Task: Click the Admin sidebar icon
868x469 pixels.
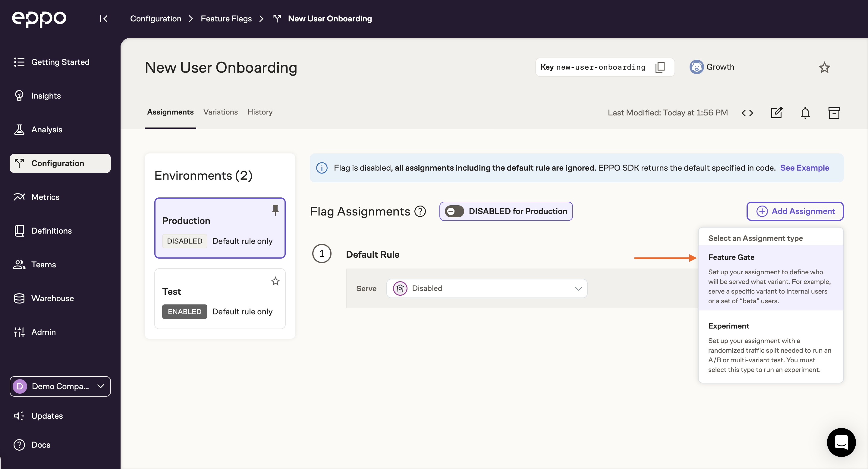Action: point(19,332)
